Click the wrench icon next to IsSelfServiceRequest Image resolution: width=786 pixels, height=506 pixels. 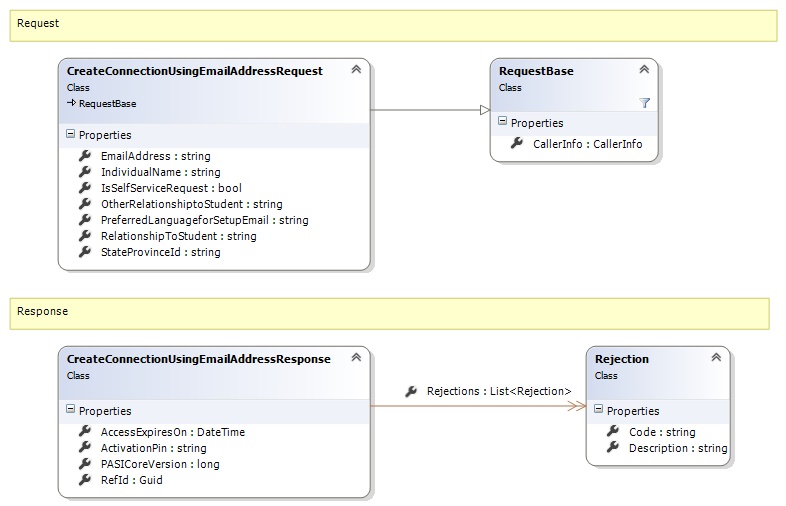85,188
